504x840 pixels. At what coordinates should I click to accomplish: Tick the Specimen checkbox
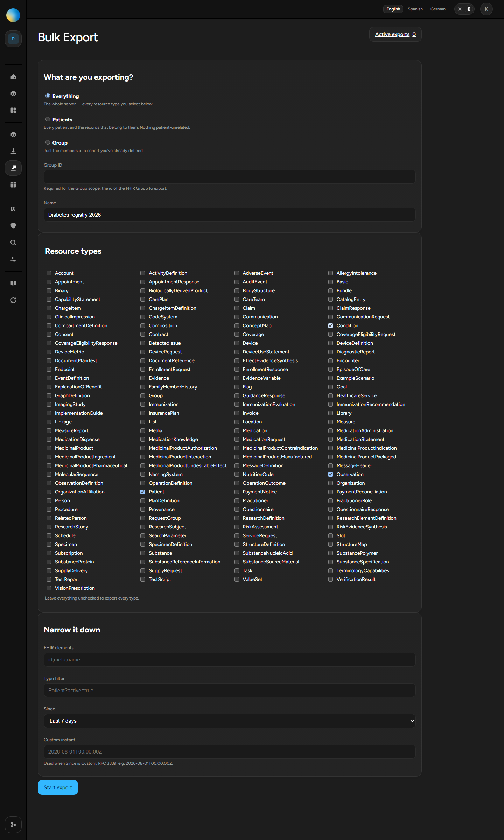[x=49, y=545]
